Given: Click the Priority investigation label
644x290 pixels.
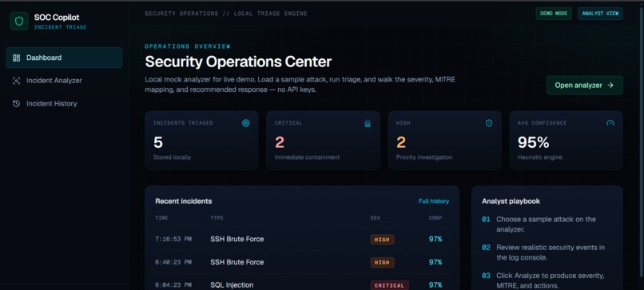Looking at the screenshot, I should (x=424, y=157).
